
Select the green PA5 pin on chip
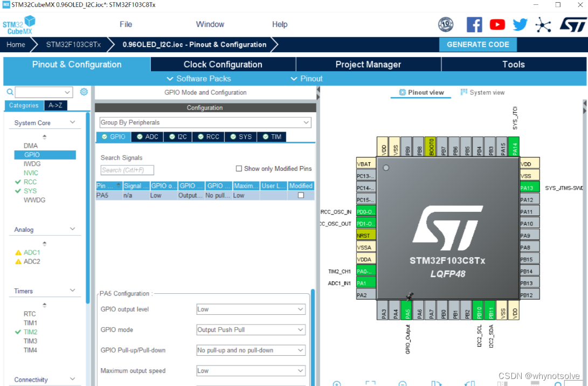(407, 310)
